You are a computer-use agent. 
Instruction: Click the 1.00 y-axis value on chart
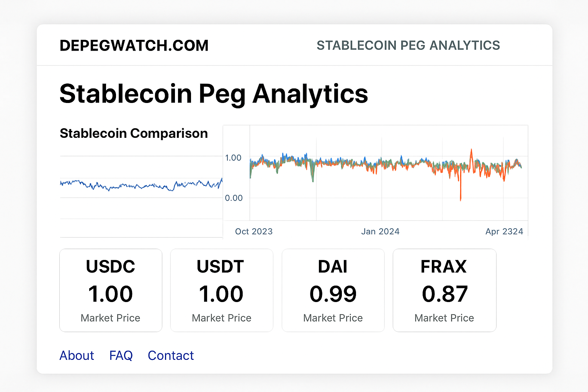coord(234,158)
